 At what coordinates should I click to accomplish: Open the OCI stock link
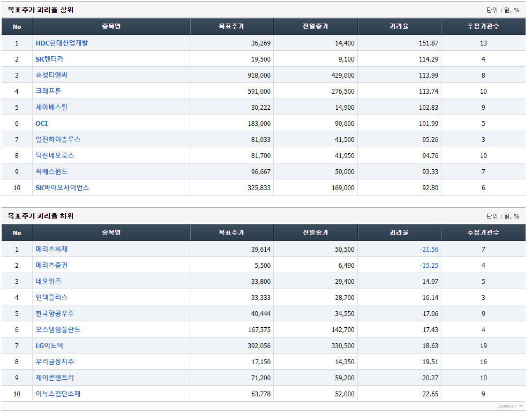(x=42, y=123)
